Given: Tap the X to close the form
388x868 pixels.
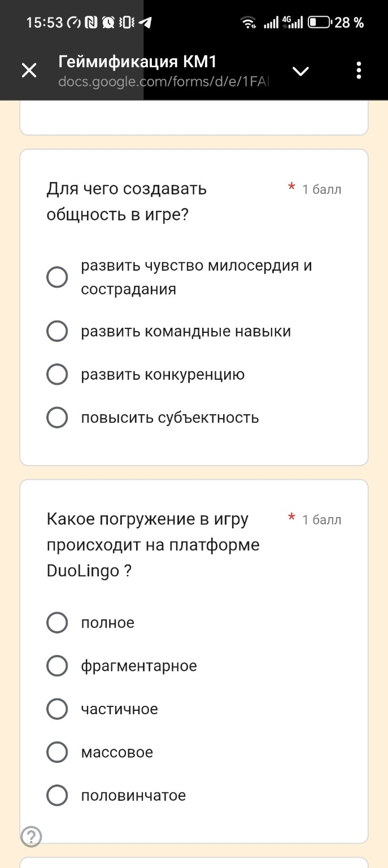Looking at the screenshot, I should tap(29, 71).
